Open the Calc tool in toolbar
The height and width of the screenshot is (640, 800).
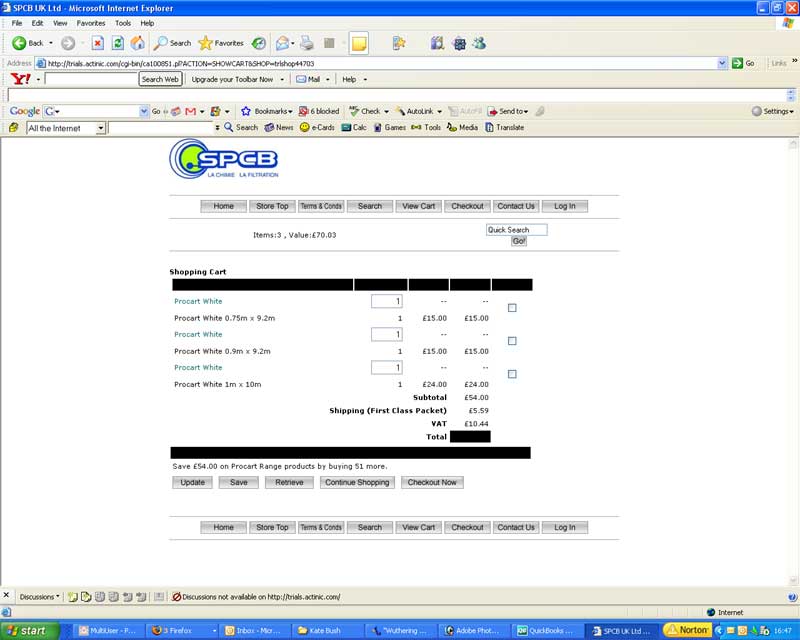(354, 128)
